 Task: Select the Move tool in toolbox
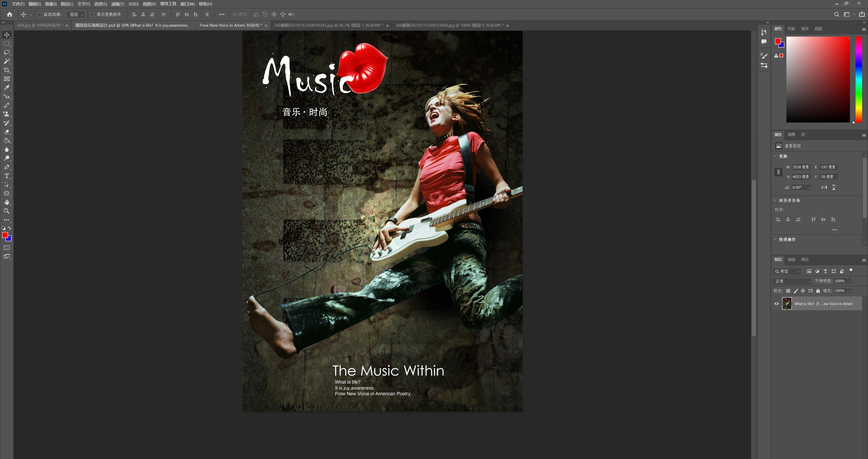(7, 35)
